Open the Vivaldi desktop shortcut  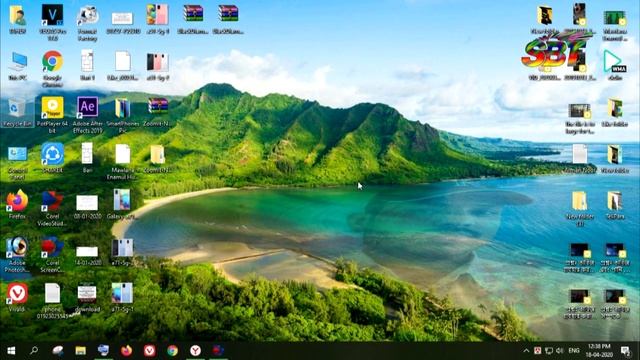pyautogui.click(x=17, y=297)
